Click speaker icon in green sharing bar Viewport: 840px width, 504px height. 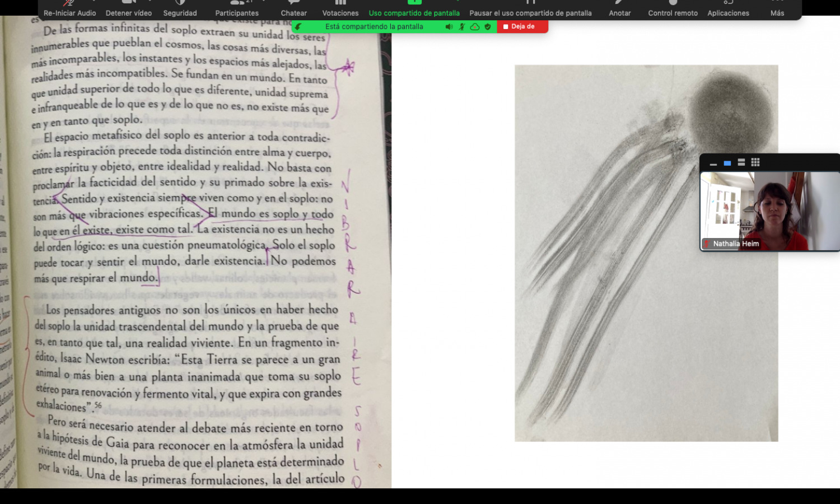[x=449, y=26]
